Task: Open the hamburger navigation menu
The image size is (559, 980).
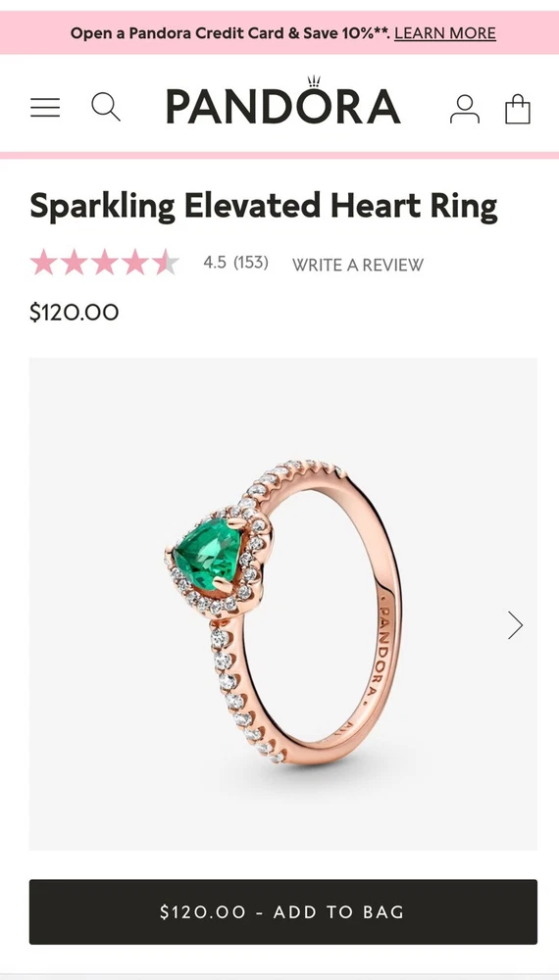Action: tap(45, 108)
